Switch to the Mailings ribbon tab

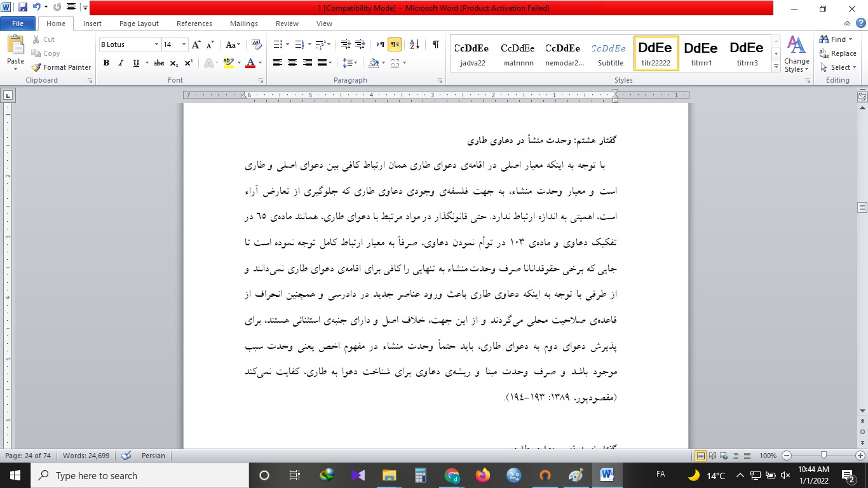coord(243,24)
